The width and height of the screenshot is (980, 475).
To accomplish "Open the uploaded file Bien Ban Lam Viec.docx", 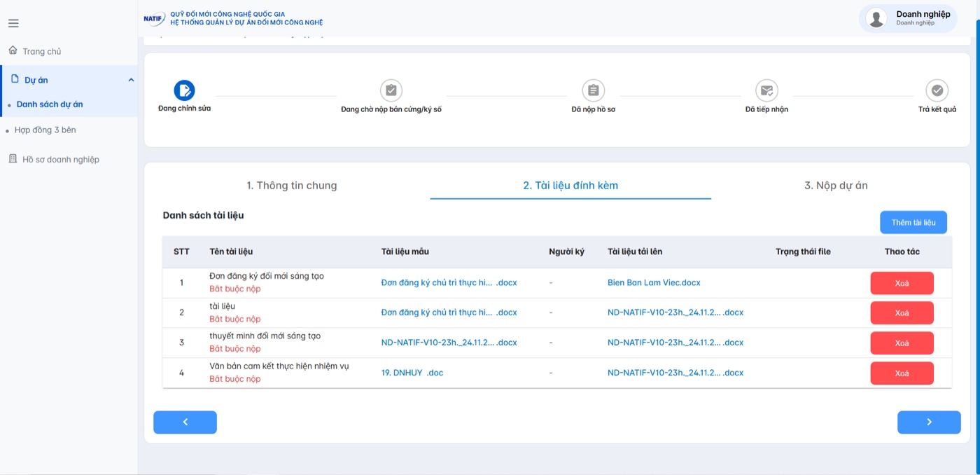I will coord(654,283).
